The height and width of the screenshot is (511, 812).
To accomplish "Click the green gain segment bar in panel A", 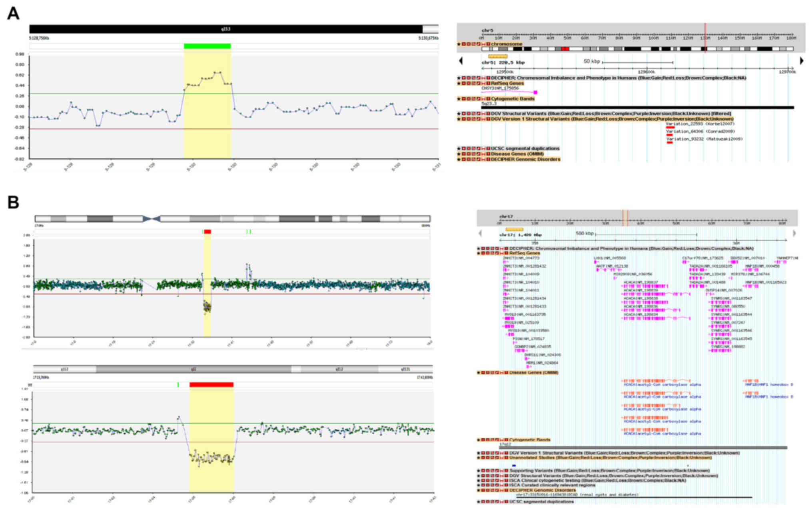I will click(207, 46).
